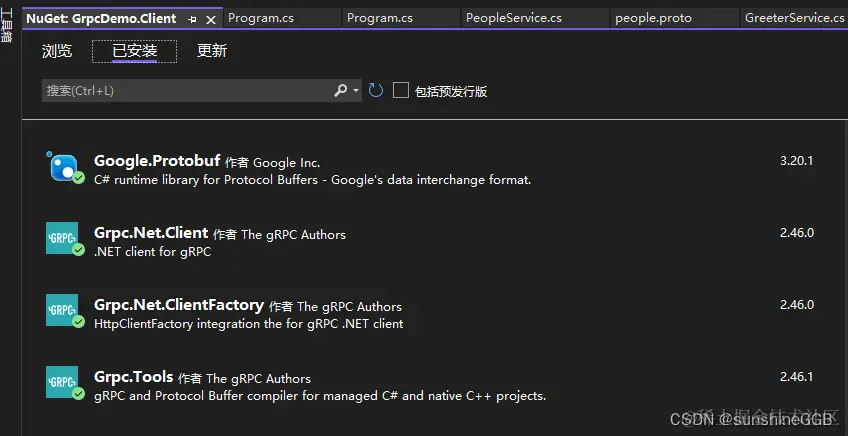
Task: Click the search magnifier icon
Action: 340,90
